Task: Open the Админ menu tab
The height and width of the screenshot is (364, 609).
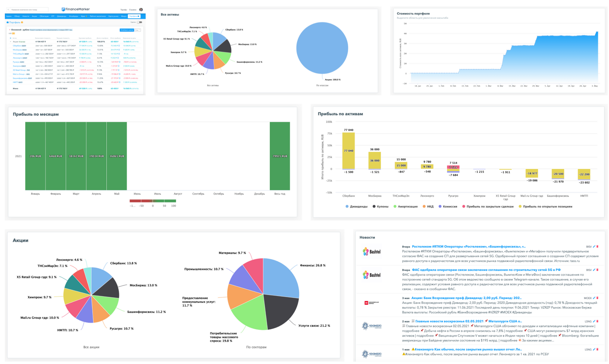Action: pyautogui.click(x=9, y=16)
